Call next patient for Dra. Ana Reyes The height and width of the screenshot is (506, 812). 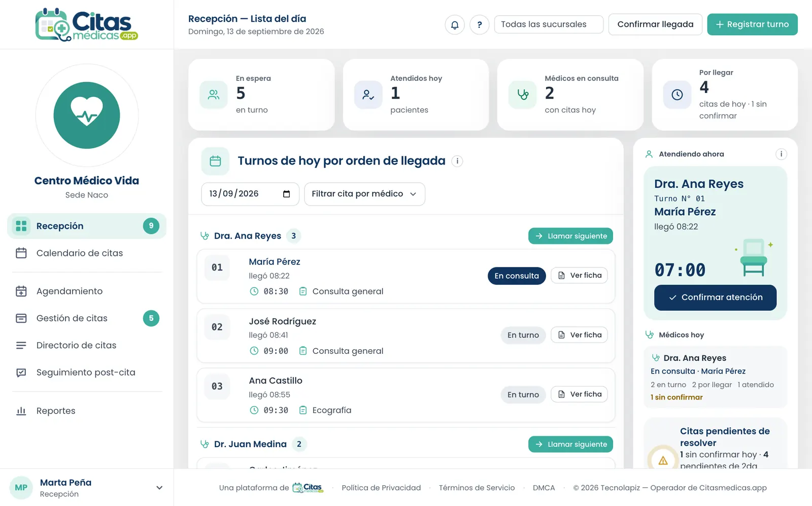pos(570,236)
